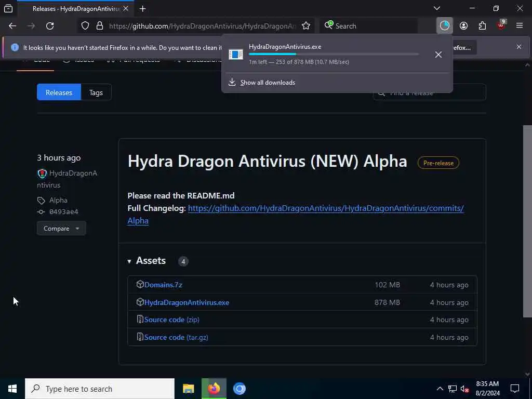Click the Alpha tag icon
Viewport: 532px width, 399px height.
(x=41, y=201)
